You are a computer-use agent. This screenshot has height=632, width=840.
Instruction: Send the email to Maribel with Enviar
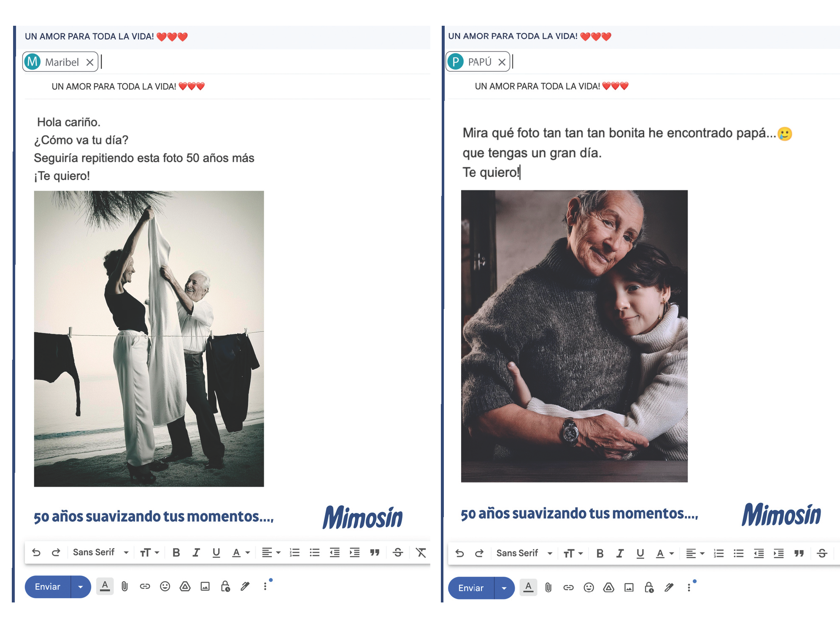click(48, 587)
